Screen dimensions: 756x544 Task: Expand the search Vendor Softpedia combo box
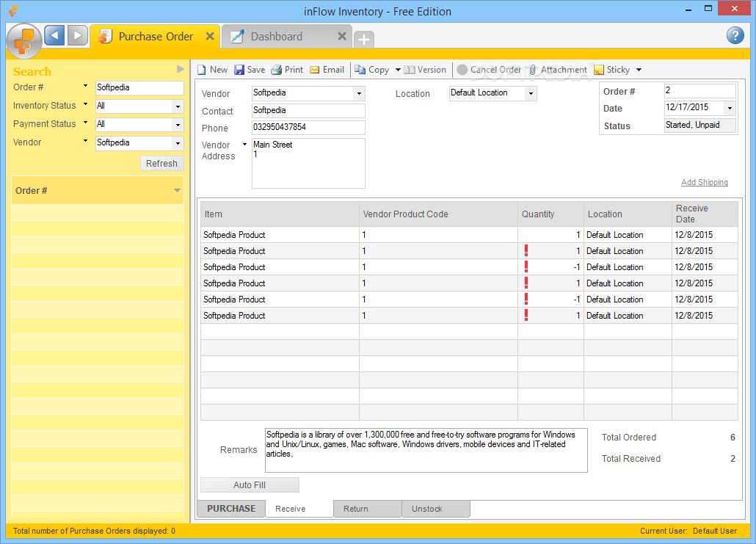[x=178, y=143]
